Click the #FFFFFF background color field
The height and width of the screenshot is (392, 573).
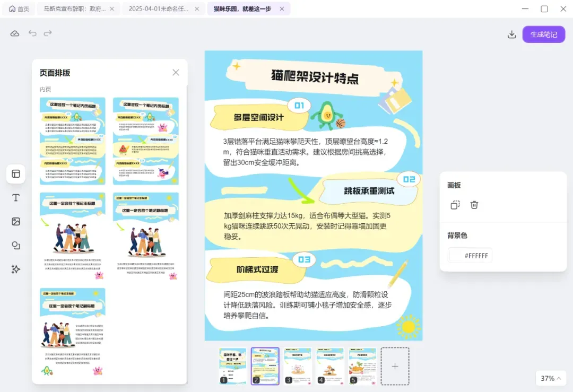tap(470, 255)
